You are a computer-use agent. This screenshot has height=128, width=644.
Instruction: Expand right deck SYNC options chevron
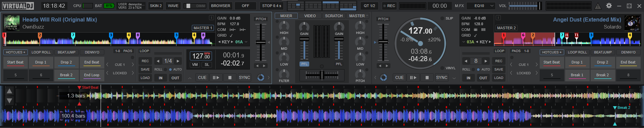coord(454,78)
